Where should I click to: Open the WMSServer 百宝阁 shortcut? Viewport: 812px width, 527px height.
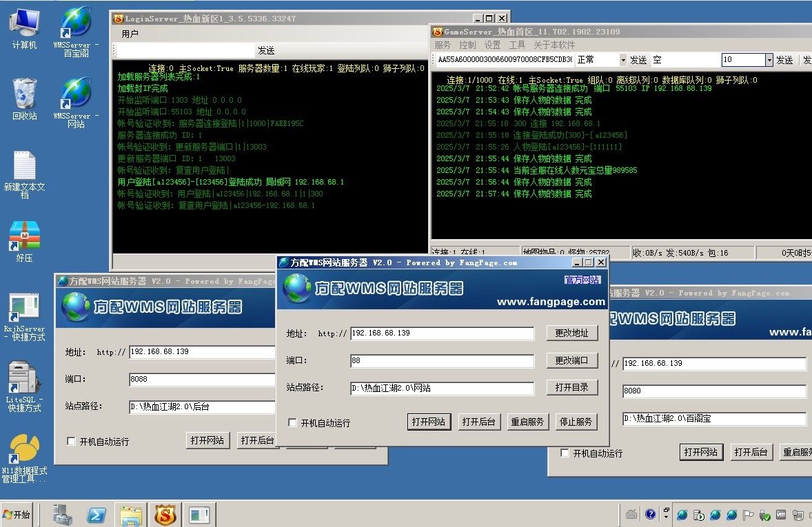(x=76, y=31)
